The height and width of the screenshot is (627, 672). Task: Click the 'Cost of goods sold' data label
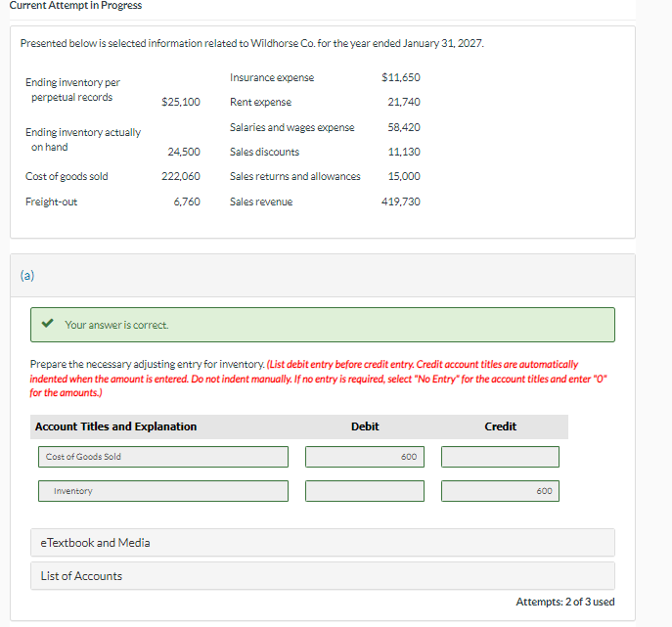[x=67, y=176]
